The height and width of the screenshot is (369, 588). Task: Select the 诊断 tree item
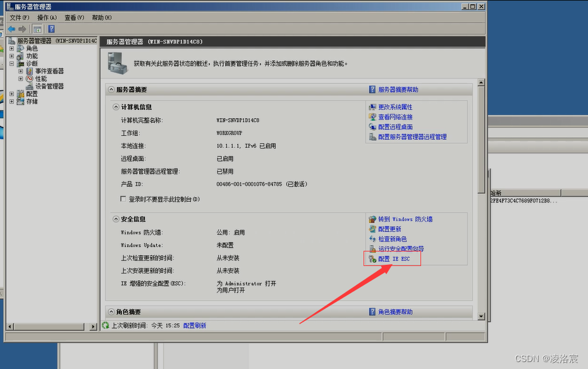point(32,64)
